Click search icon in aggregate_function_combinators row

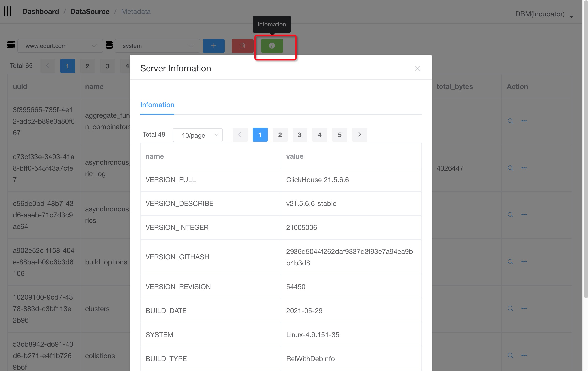[x=510, y=121]
